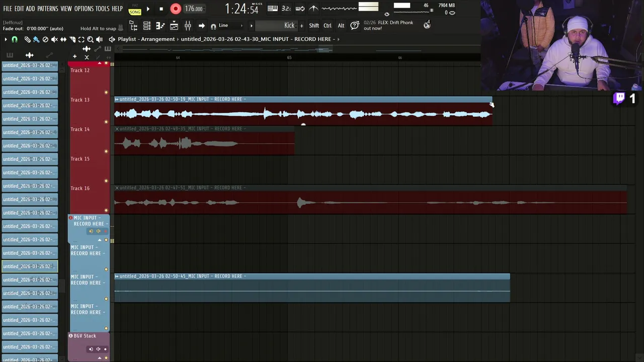Open playlist options menu arrow

(x=6, y=39)
